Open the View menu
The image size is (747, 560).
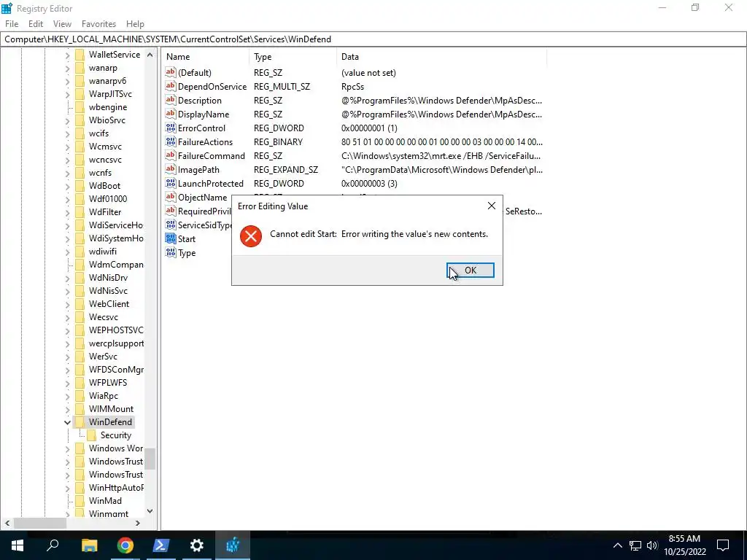pos(62,24)
